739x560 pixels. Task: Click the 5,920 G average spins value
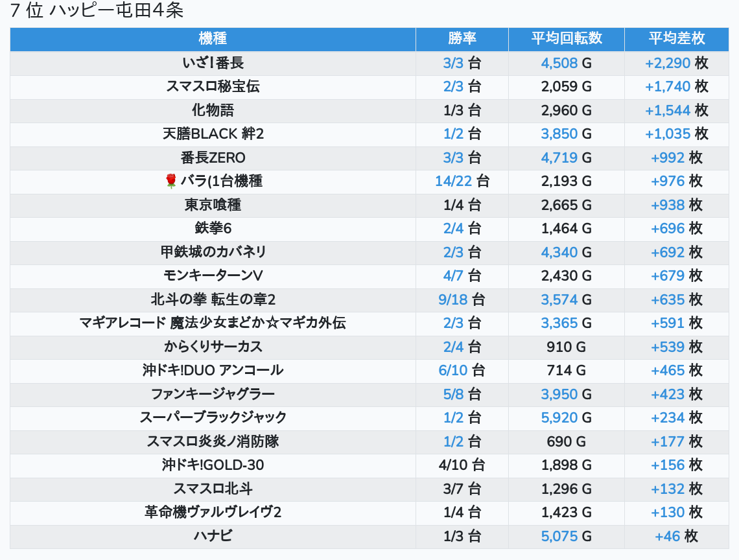coord(567,417)
